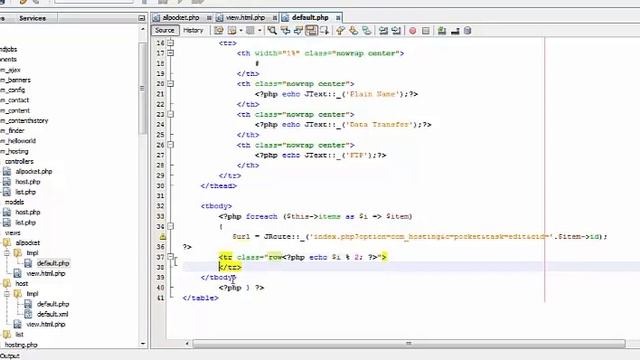This screenshot has width=640, height=360.
Task: Open dropdown arrow beside Forward icon
Action: click(260, 31)
